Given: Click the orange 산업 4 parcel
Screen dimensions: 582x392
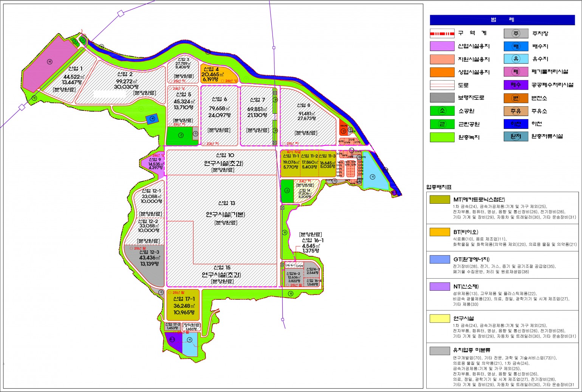Looking at the screenshot, I should 214,74.
